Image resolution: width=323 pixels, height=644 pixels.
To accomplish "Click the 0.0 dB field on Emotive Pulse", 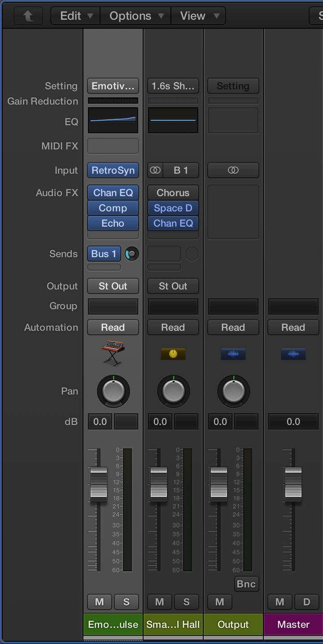I will (100, 421).
